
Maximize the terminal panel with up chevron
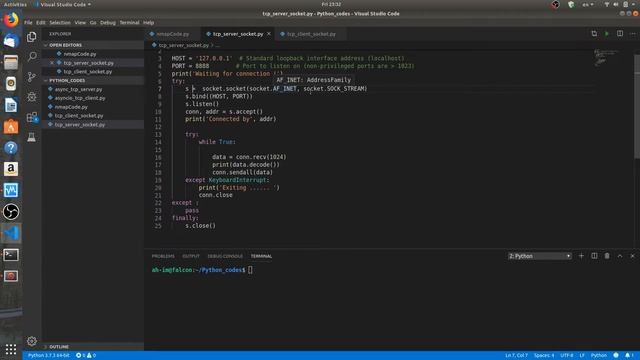click(620, 256)
